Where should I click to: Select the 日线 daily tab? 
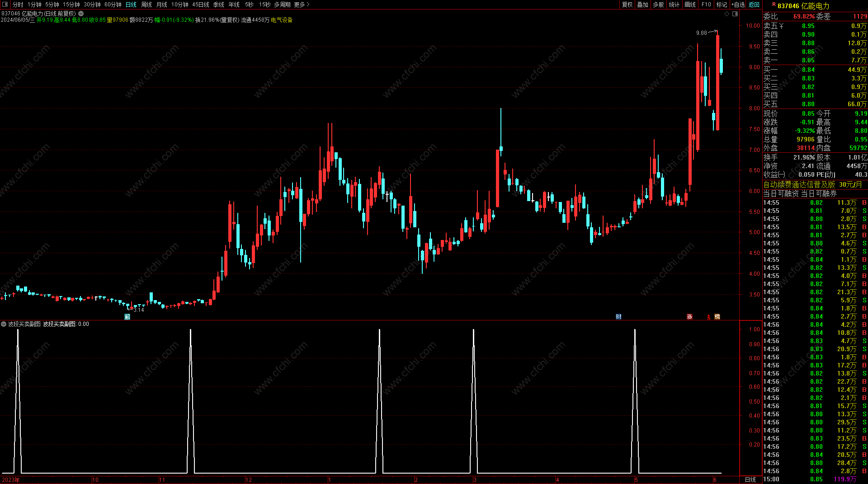coord(131,5)
